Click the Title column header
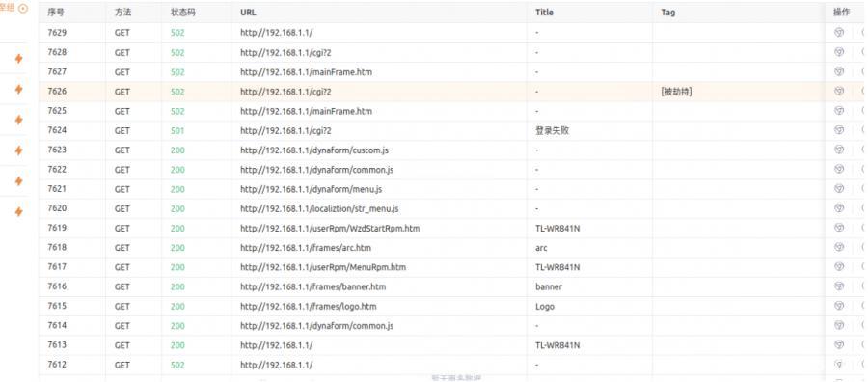 pos(544,13)
